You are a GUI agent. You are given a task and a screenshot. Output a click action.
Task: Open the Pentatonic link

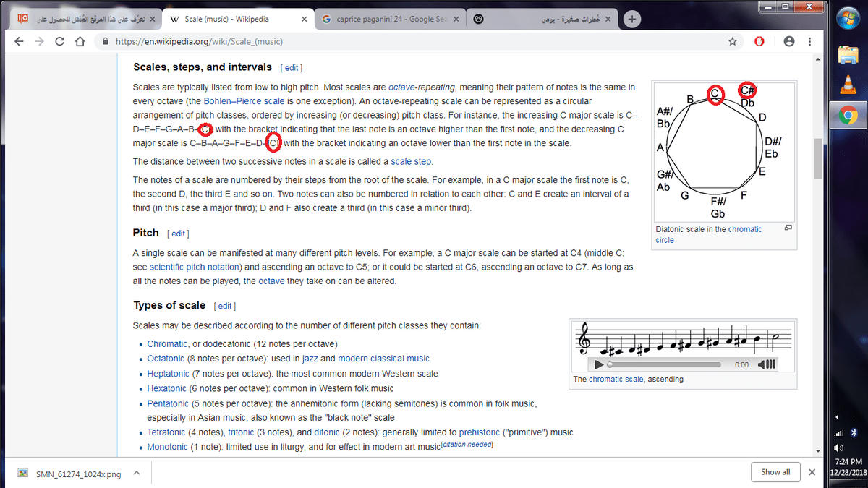click(x=168, y=403)
